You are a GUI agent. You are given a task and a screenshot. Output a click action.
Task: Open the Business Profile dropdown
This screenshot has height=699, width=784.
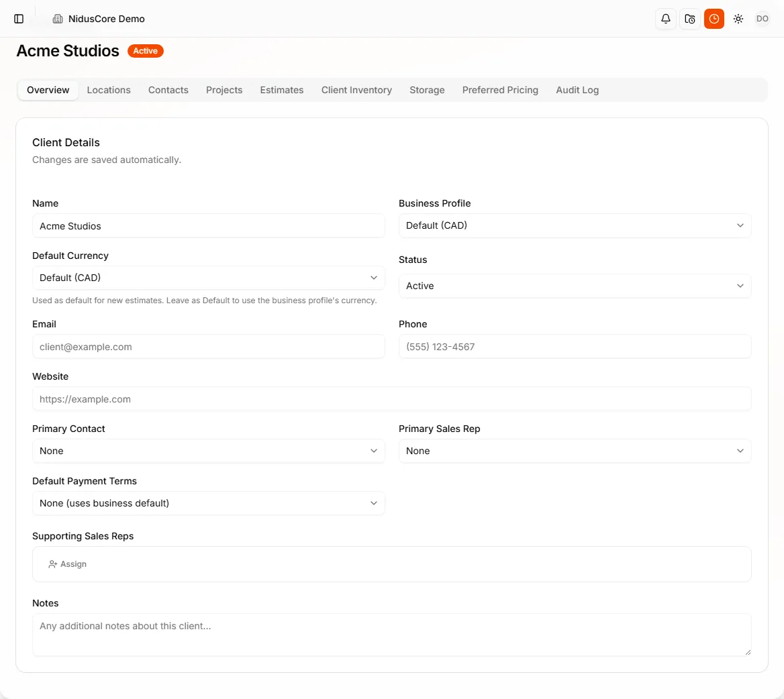click(x=575, y=225)
